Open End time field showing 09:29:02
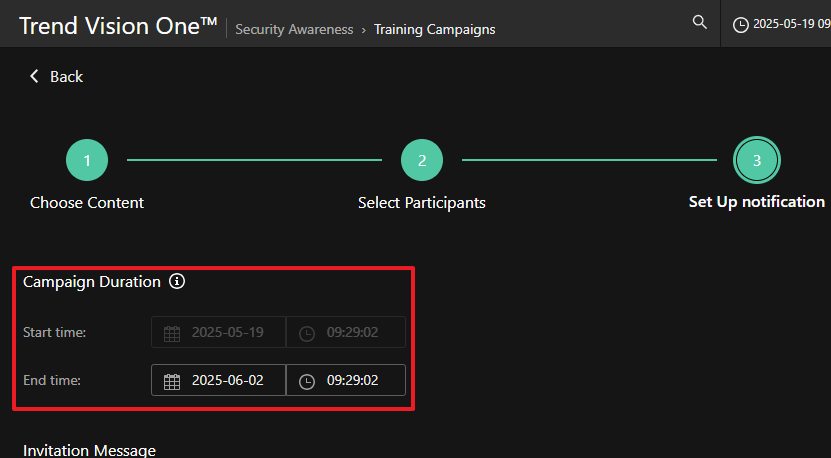Screen dimensions: 831x458 point(352,381)
